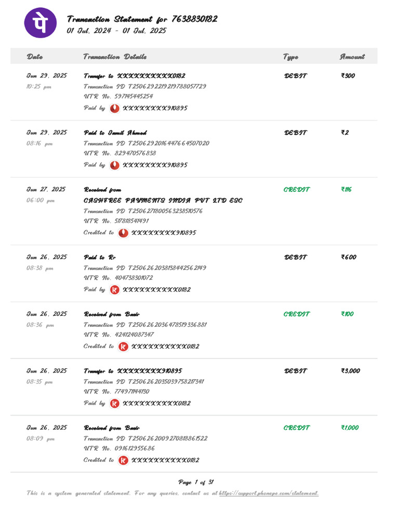Select the Paid to Jamil Ahmed entry

pyautogui.click(x=115, y=132)
